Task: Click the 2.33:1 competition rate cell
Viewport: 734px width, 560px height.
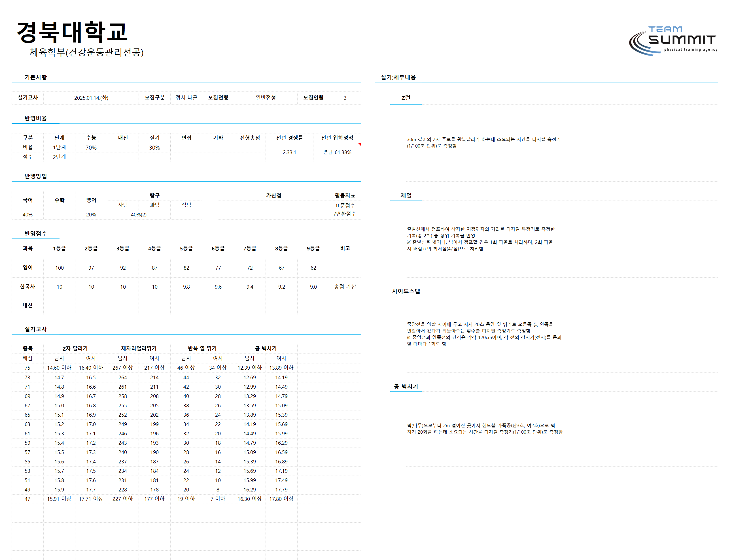Action: point(289,152)
